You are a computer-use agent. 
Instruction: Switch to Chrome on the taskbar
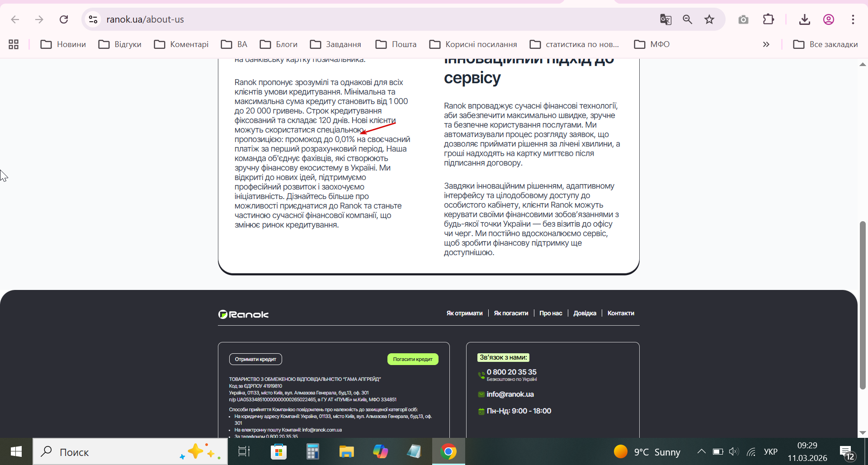448,451
